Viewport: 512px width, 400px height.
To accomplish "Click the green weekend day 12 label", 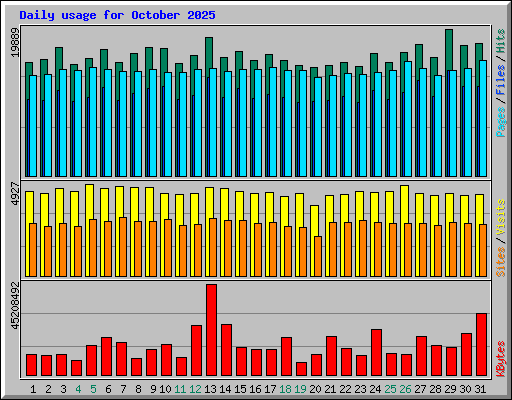I will 195,389.
